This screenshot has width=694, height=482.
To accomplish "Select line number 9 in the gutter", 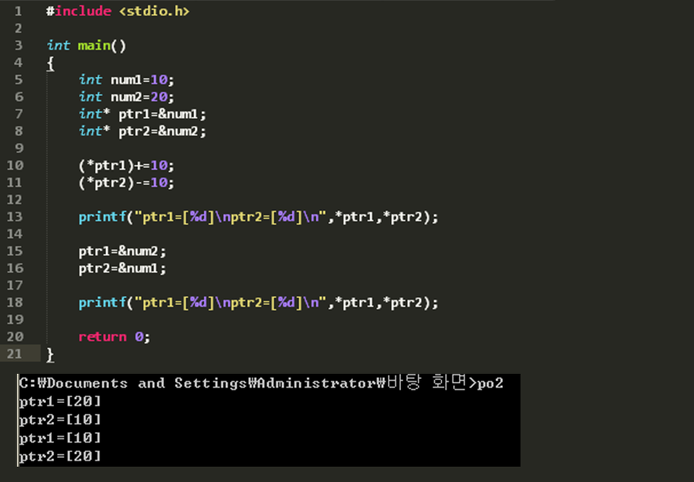I will tap(18, 148).
